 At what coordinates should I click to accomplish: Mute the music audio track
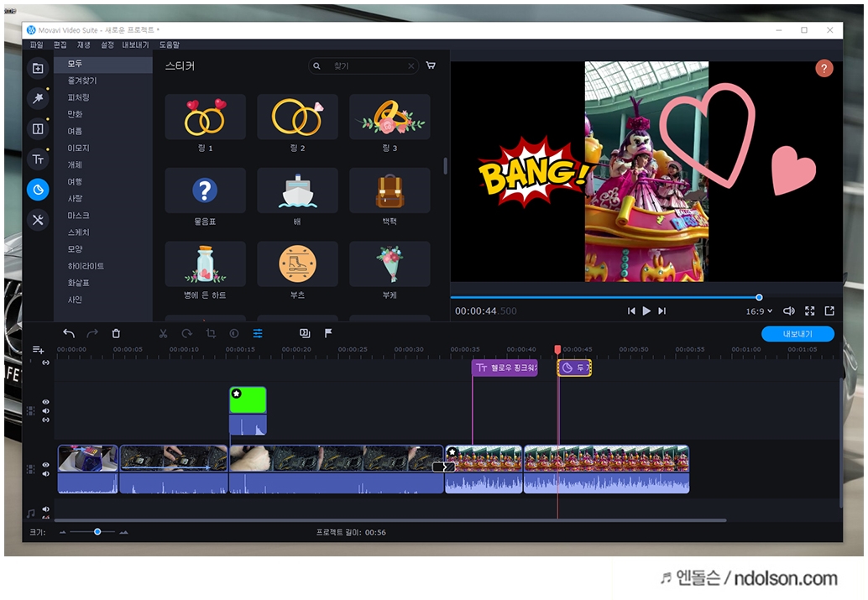46,509
